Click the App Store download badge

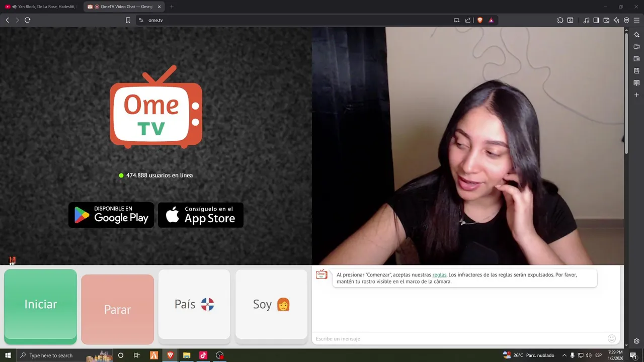201,215
